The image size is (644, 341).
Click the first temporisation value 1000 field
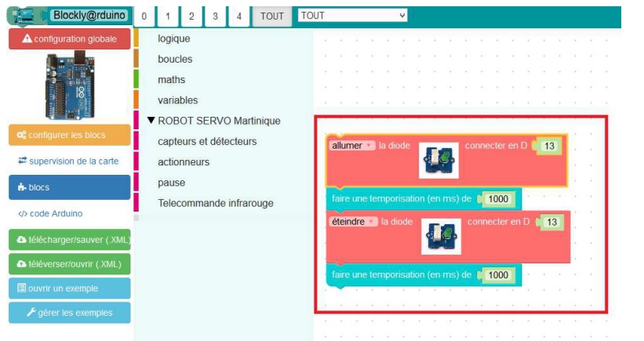point(498,199)
